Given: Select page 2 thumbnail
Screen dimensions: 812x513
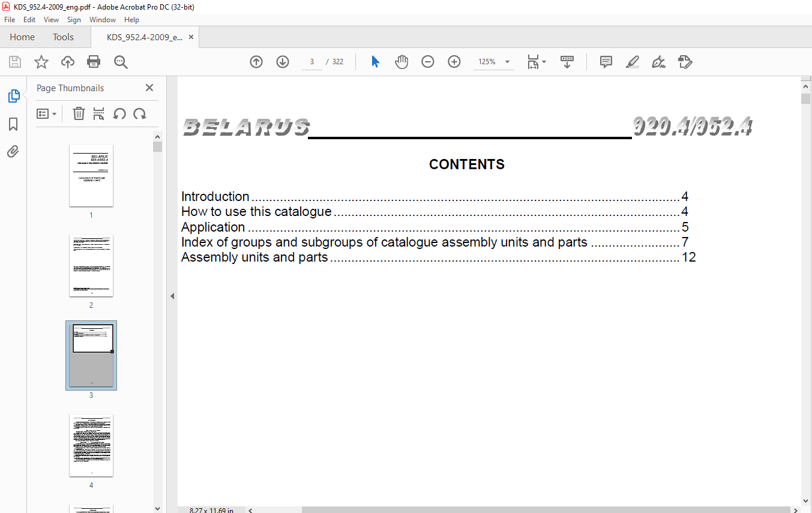Looking at the screenshot, I should [91, 266].
